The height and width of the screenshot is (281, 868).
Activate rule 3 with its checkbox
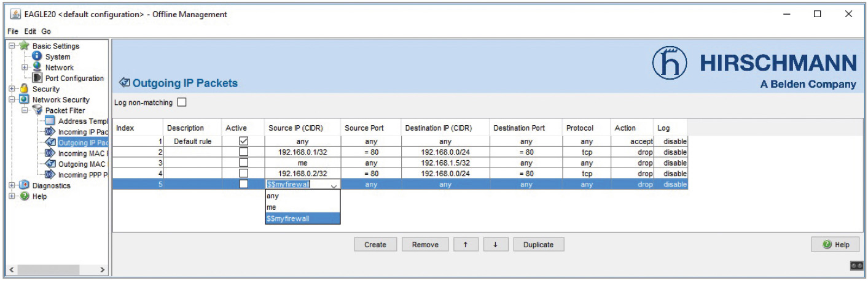(243, 163)
